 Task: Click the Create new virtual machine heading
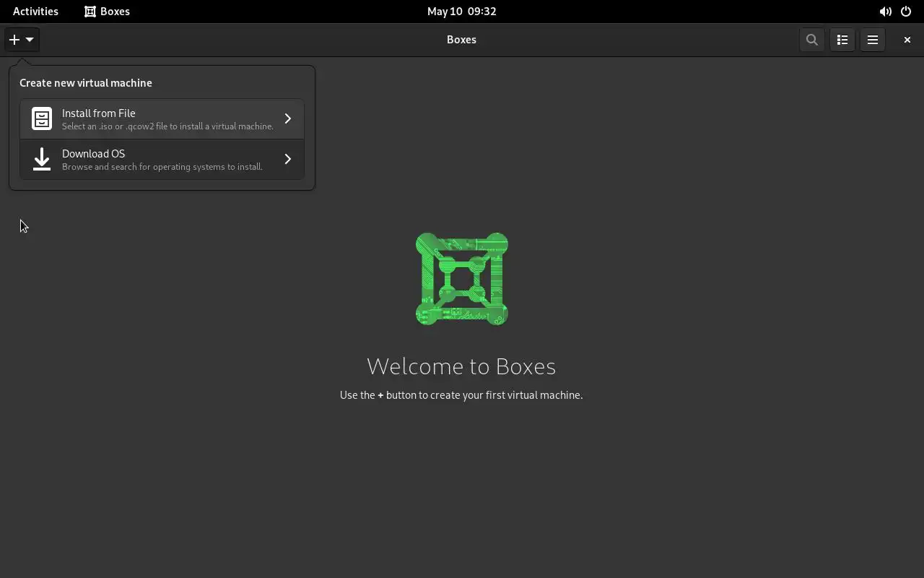click(86, 83)
